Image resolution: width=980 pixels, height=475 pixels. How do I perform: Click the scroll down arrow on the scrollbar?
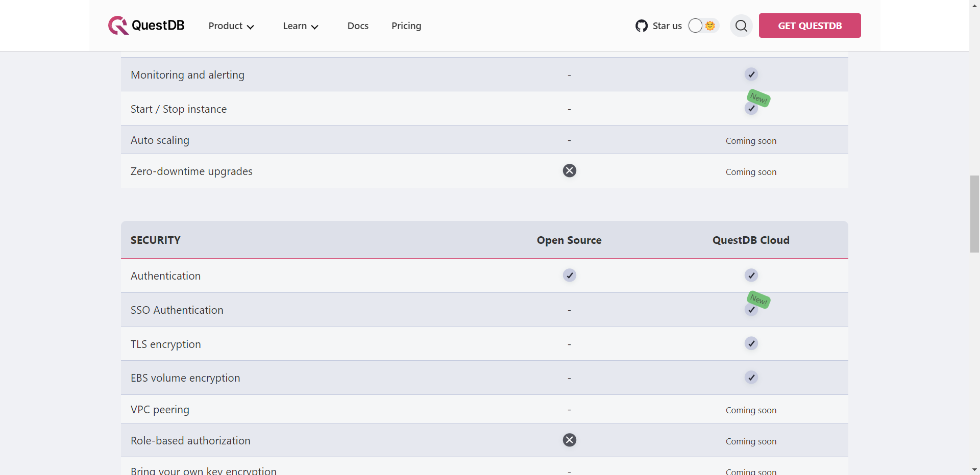coord(974,470)
